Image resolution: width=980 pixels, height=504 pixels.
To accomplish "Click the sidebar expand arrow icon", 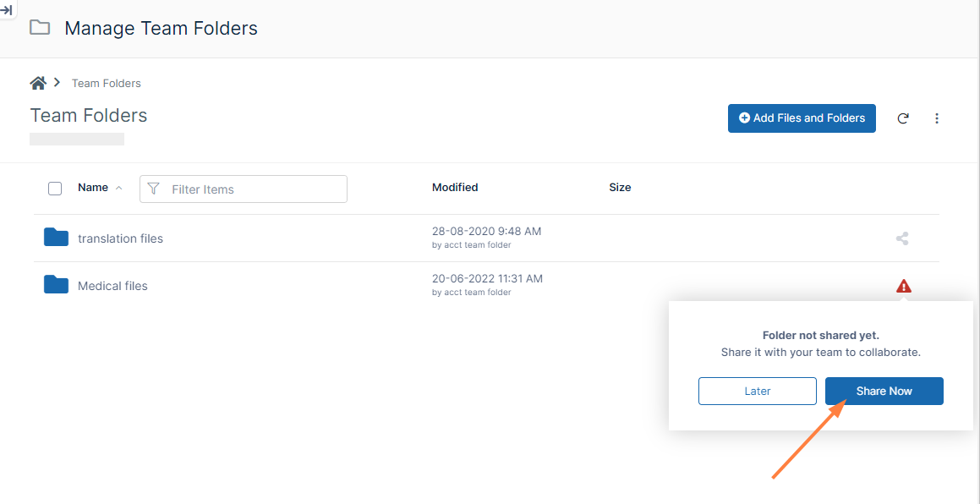I will click(x=7, y=10).
